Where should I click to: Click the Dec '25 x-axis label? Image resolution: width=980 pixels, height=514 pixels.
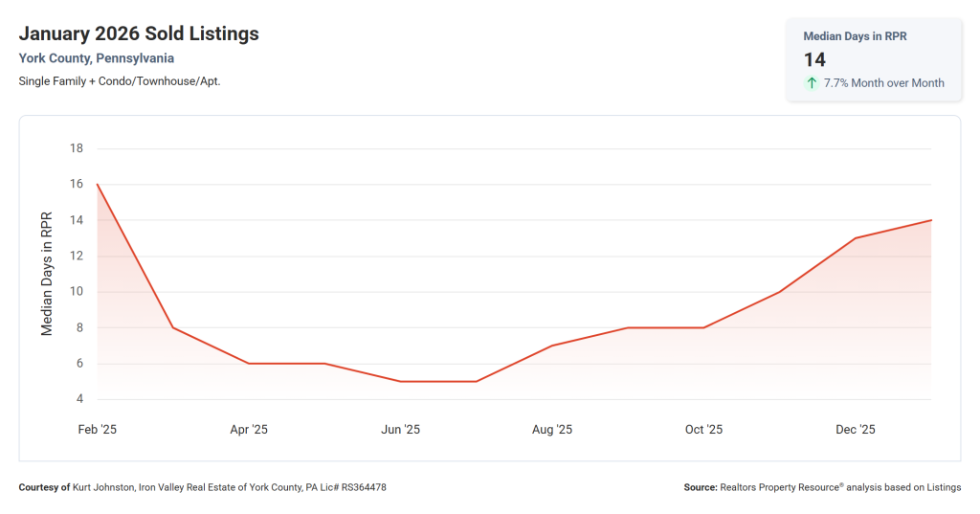856,430
